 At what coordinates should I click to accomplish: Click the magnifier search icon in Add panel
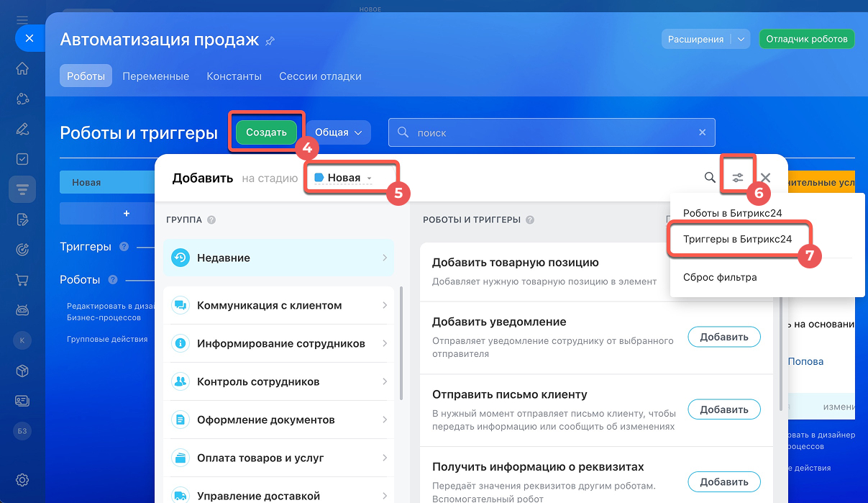tap(710, 178)
